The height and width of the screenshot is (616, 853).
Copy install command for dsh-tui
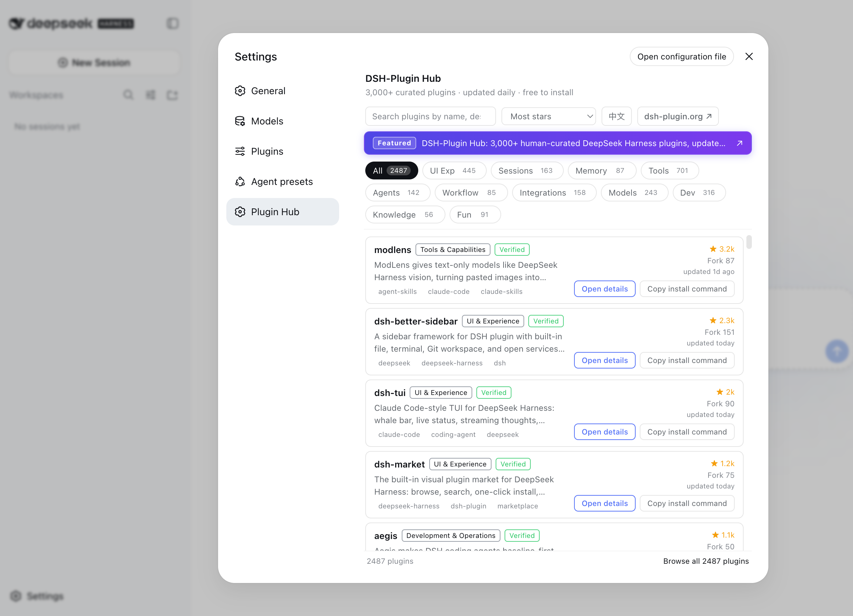click(687, 431)
